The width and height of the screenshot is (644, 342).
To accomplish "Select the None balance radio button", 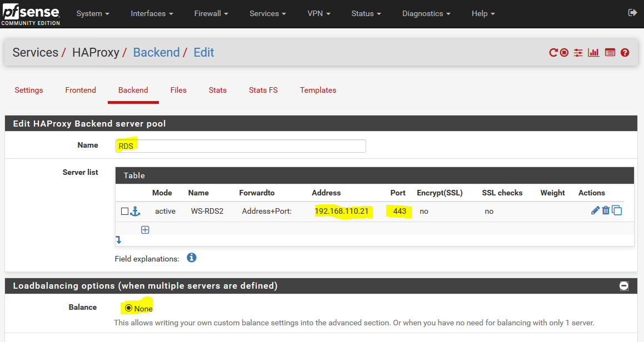I will pyautogui.click(x=128, y=308).
